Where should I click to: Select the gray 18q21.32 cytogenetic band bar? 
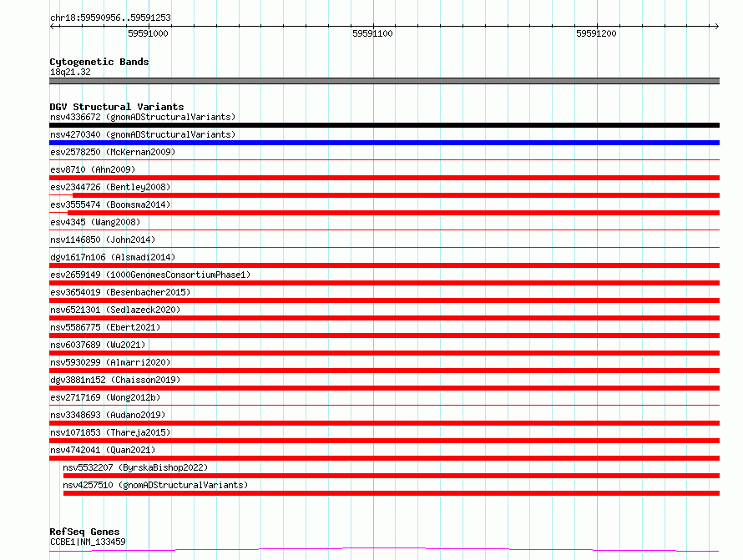point(384,81)
